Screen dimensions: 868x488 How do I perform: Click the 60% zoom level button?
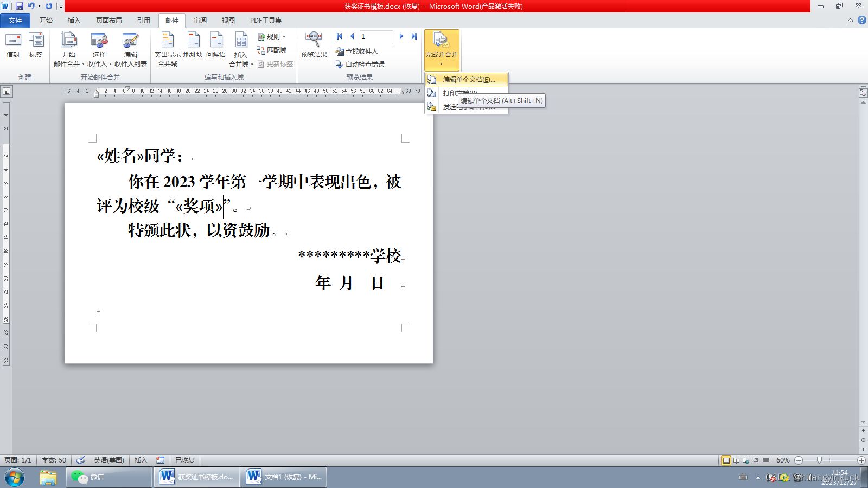pyautogui.click(x=783, y=460)
